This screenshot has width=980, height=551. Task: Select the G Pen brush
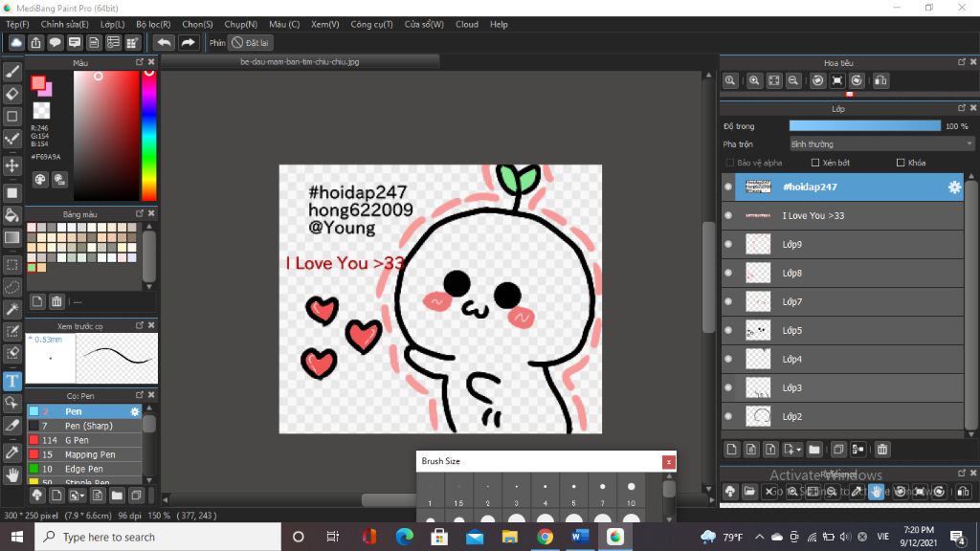84,440
